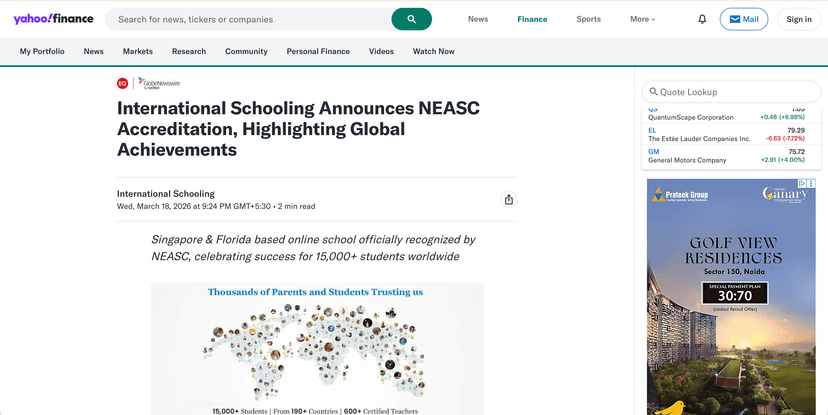Image resolution: width=828 pixels, height=415 pixels.
Task: Click the world map article image
Action: pos(317,348)
